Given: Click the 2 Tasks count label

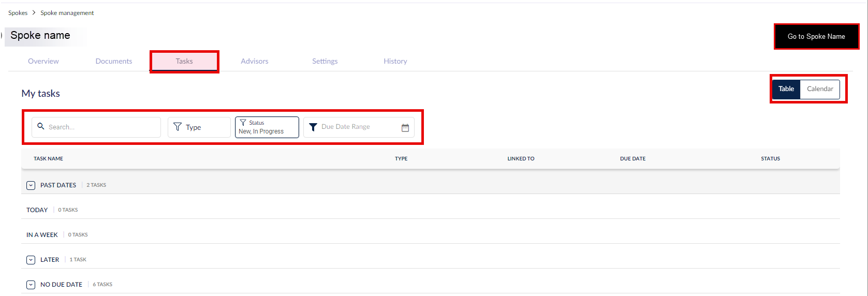Looking at the screenshot, I should 96,185.
